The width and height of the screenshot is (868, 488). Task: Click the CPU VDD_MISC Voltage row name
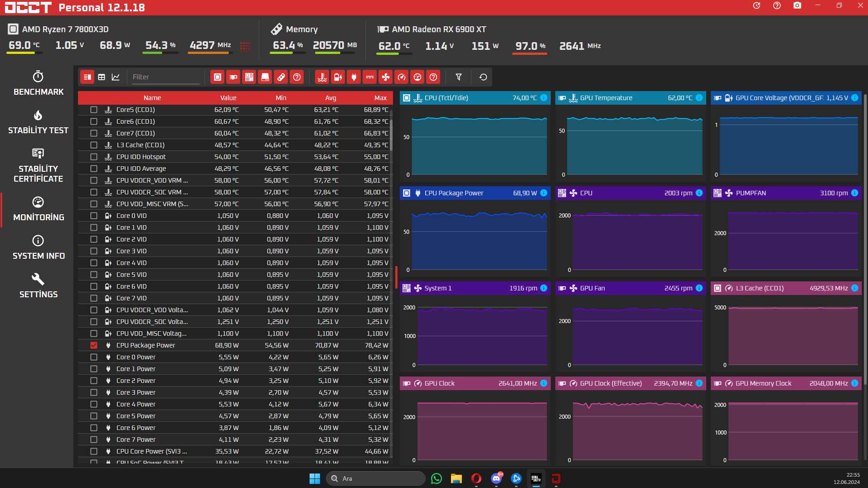tap(151, 333)
